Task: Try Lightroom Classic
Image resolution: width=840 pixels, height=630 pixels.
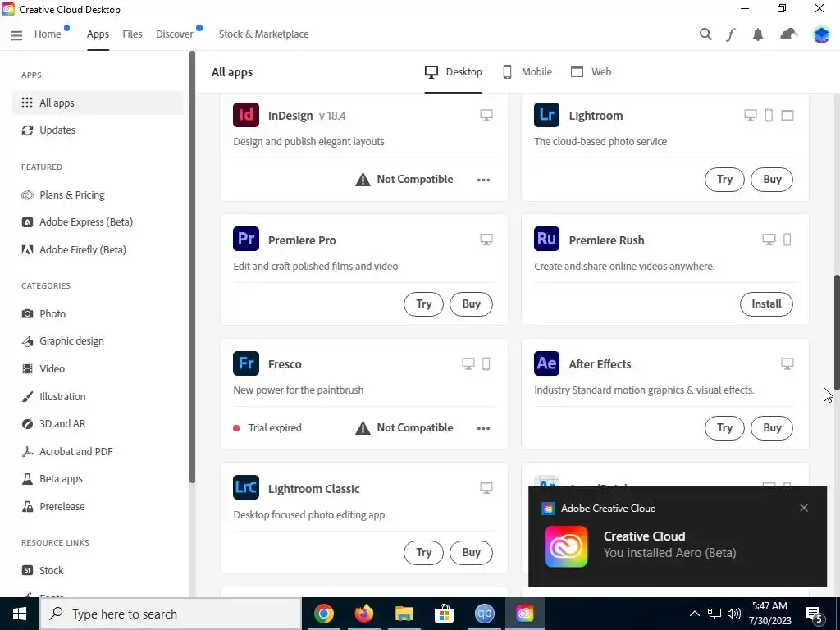Action: 423,552
